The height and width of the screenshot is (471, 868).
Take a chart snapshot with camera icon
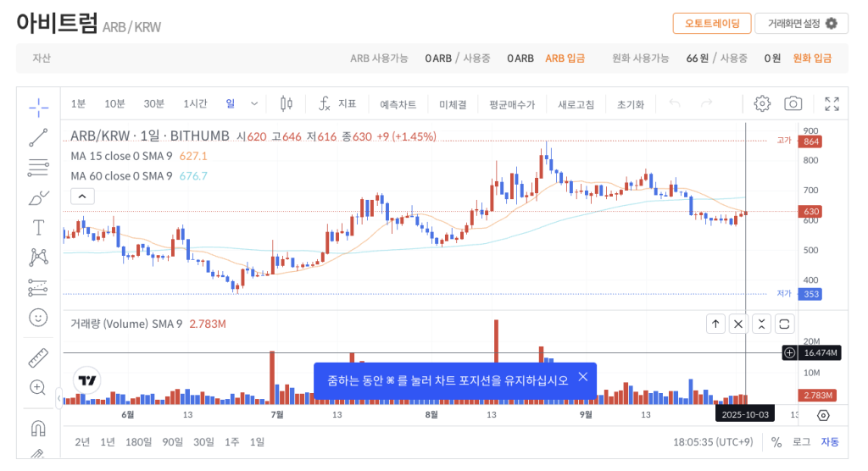[793, 104]
